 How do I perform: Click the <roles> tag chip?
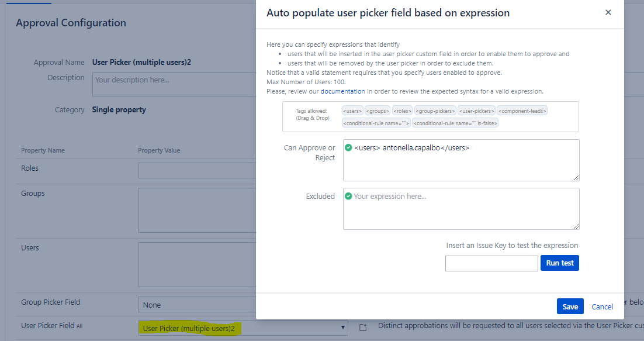coord(402,111)
